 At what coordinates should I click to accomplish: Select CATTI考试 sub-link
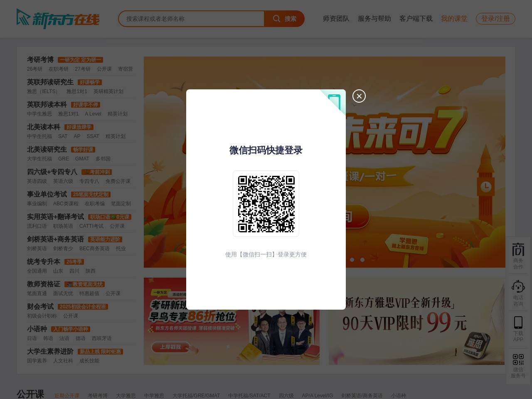tap(91, 226)
